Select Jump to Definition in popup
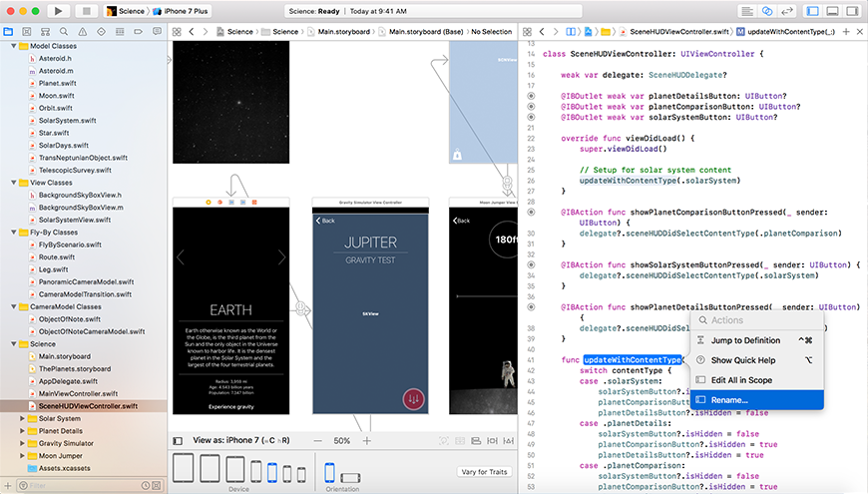 click(745, 340)
